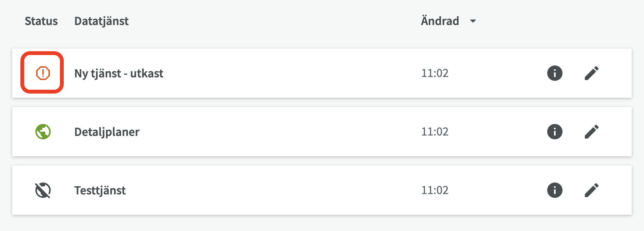Click the unpublished crossed-out globe icon
The image size is (644, 231).
click(43, 190)
